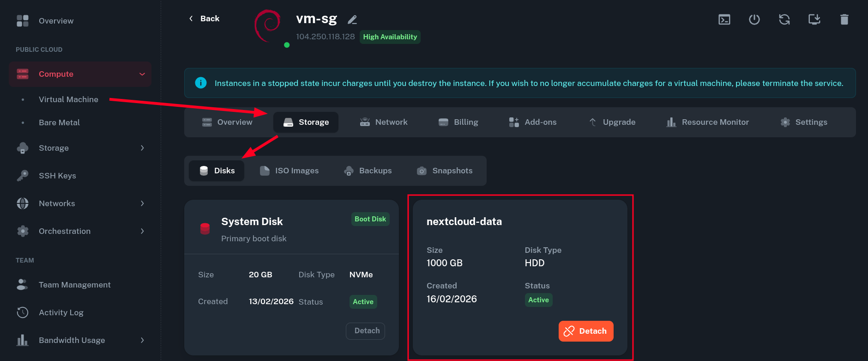The width and height of the screenshot is (868, 361).
Task: Click the reinstall download-to-screen icon
Action: point(814,19)
